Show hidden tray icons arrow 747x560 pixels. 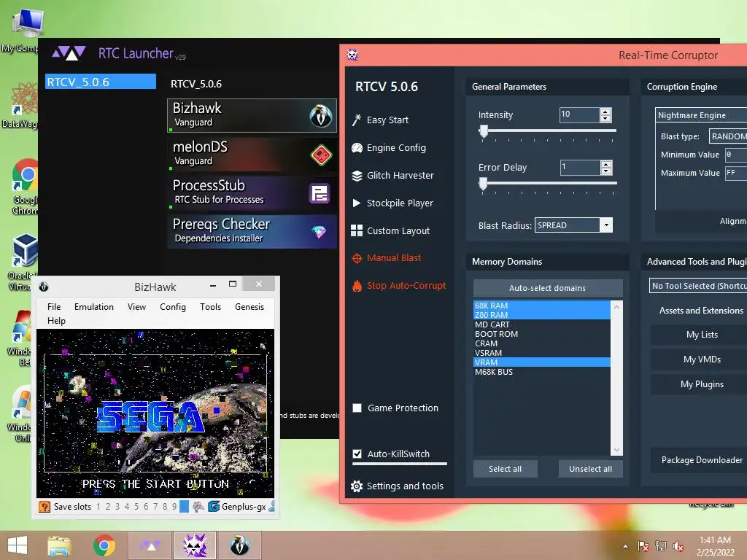coord(625,546)
